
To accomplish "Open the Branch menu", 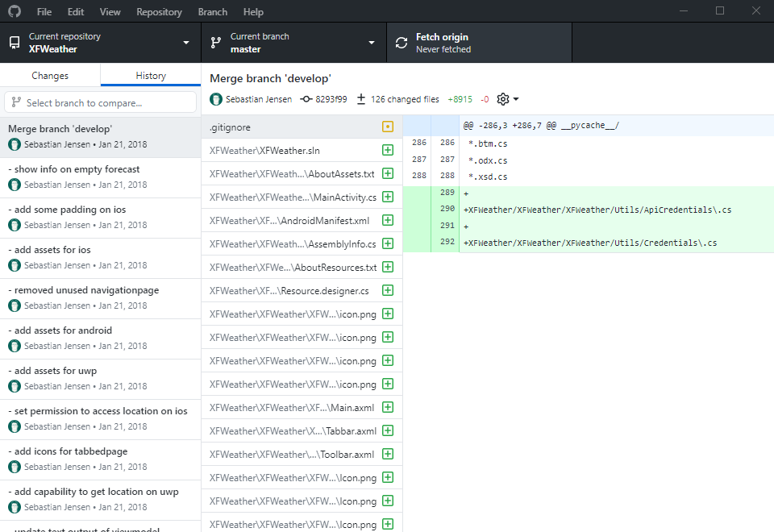I will pyautogui.click(x=212, y=12).
